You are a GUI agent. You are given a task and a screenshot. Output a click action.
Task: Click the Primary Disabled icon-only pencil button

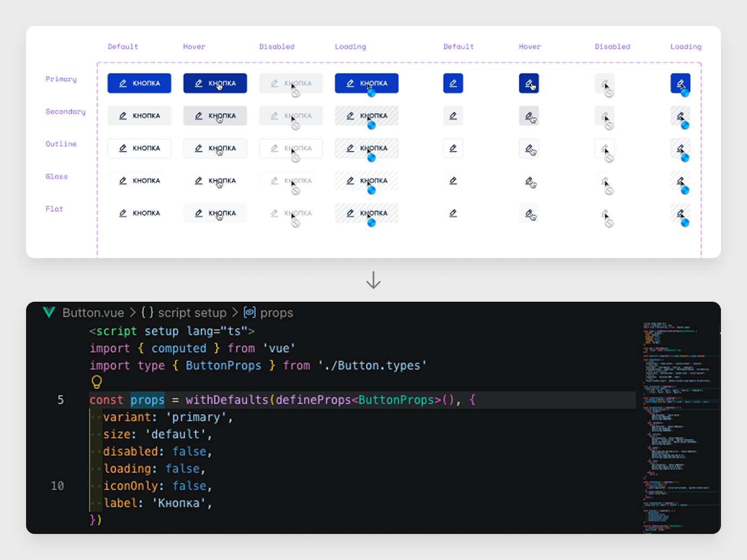(604, 83)
